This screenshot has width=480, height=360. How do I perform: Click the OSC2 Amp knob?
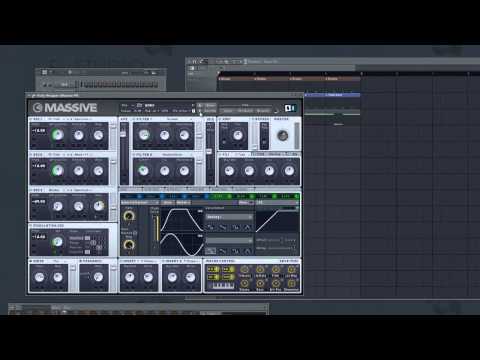pyautogui.click(x=98, y=171)
